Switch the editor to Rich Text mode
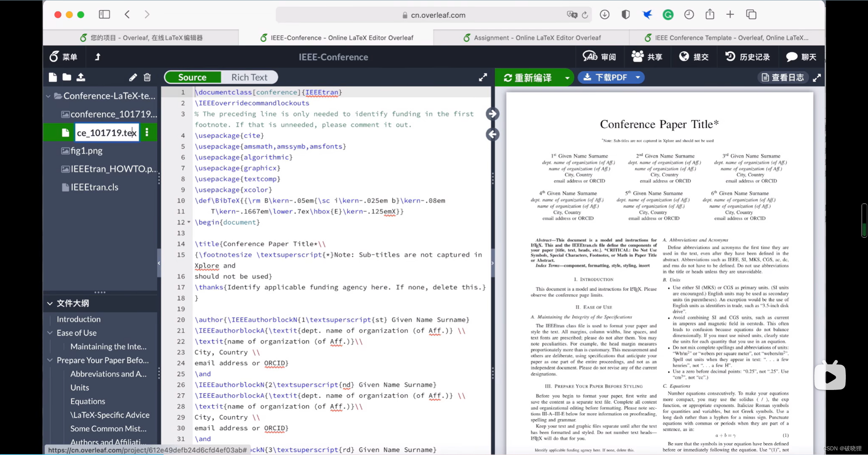868x455 pixels. pyautogui.click(x=249, y=77)
